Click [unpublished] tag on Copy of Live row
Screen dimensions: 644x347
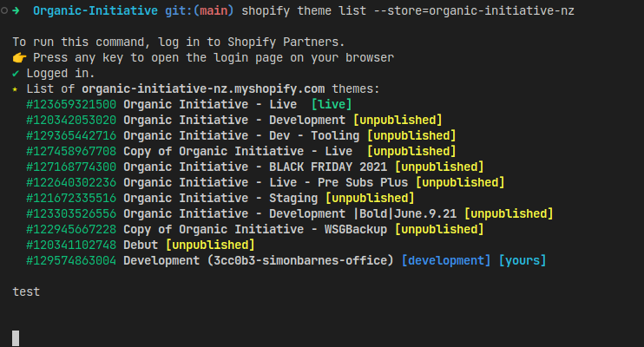point(411,151)
